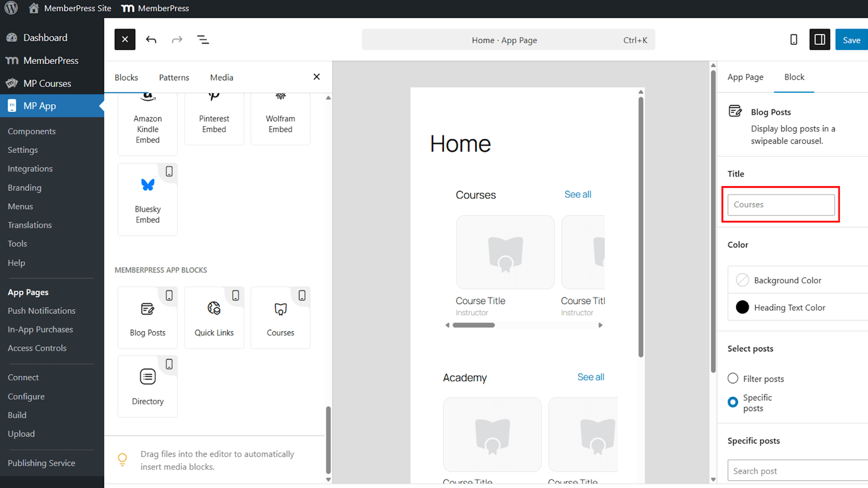868x488 pixels.
Task: Insert the Blog Posts app block
Action: [x=148, y=318]
